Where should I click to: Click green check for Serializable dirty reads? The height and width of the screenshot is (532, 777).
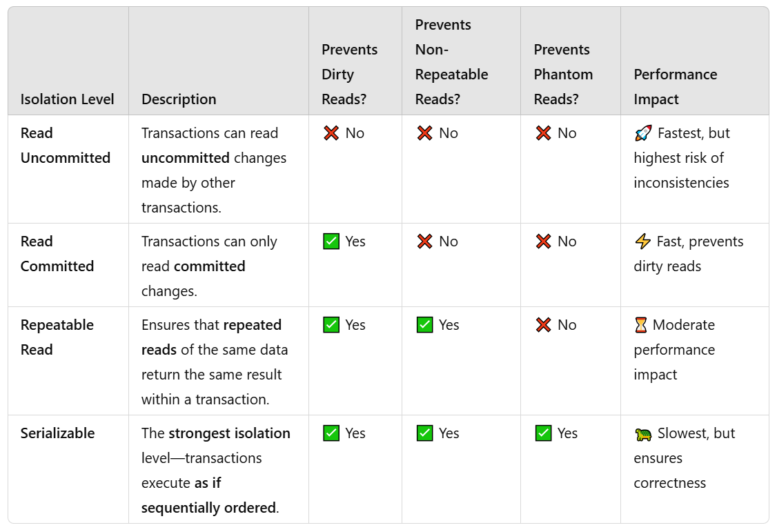pos(331,433)
